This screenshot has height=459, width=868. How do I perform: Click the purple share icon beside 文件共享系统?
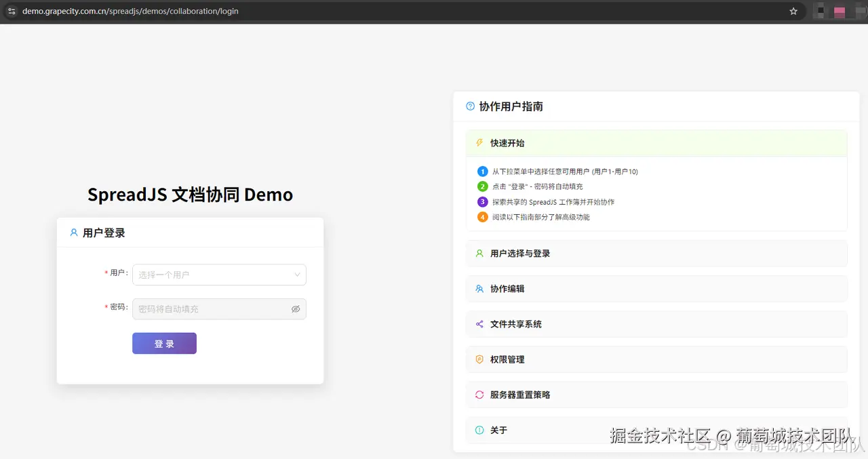point(480,323)
